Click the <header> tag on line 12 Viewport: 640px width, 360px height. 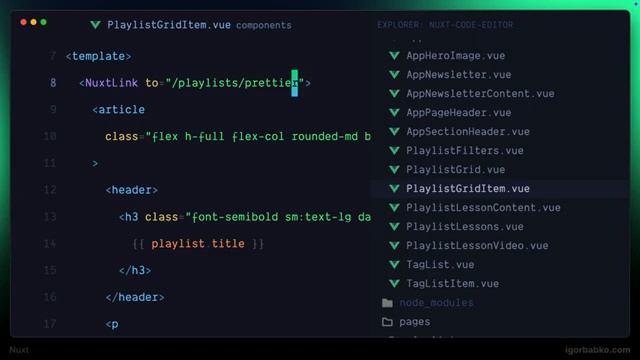coord(131,190)
